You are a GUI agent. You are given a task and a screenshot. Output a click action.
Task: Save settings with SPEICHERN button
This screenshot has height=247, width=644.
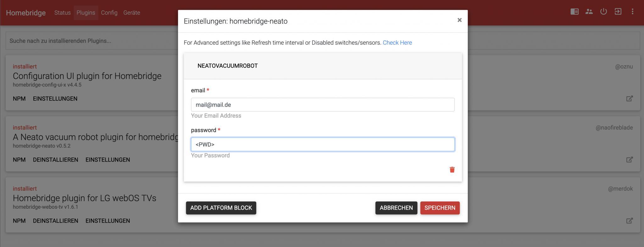(x=440, y=208)
